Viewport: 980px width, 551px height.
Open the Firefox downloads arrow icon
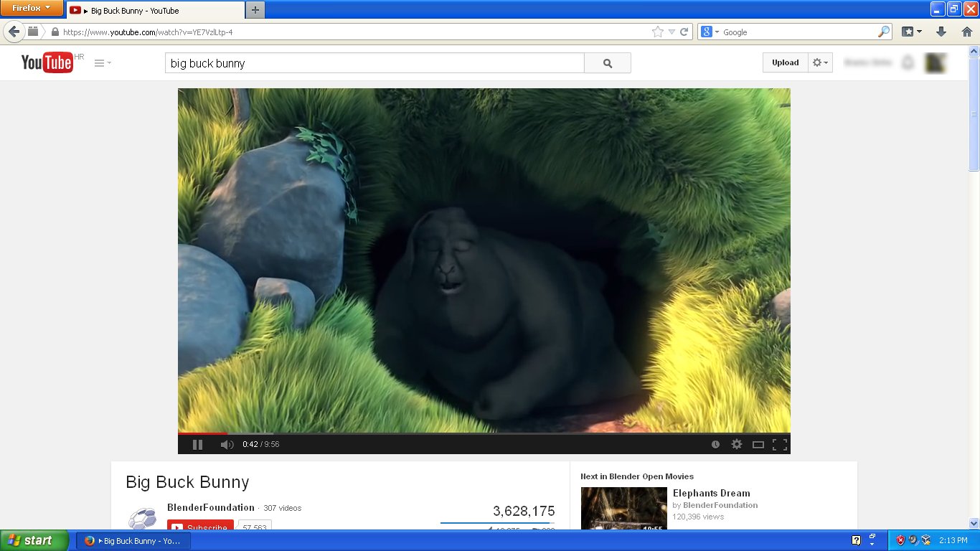[x=941, y=32]
